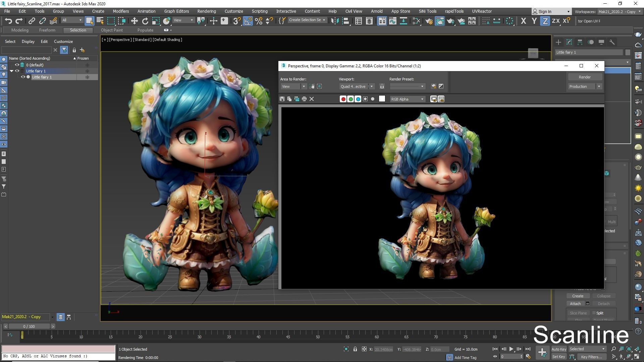Click the Auto Key button
The height and width of the screenshot is (362, 644).
click(x=558, y=349)
